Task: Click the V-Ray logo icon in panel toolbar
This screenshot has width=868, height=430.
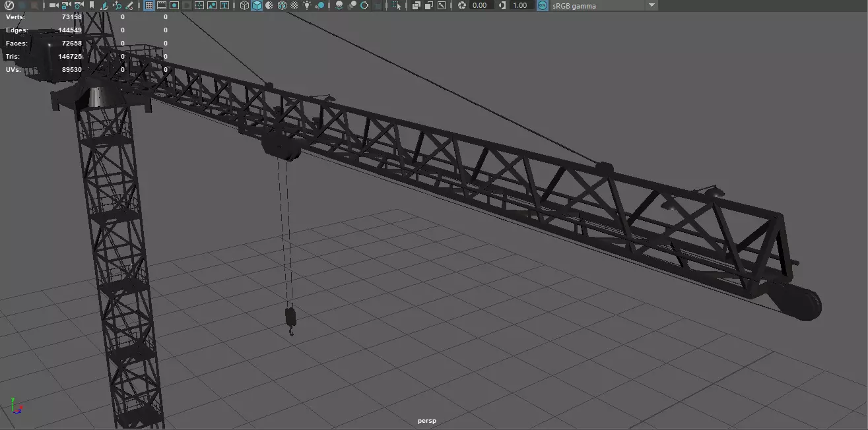Action: point(9,5)
